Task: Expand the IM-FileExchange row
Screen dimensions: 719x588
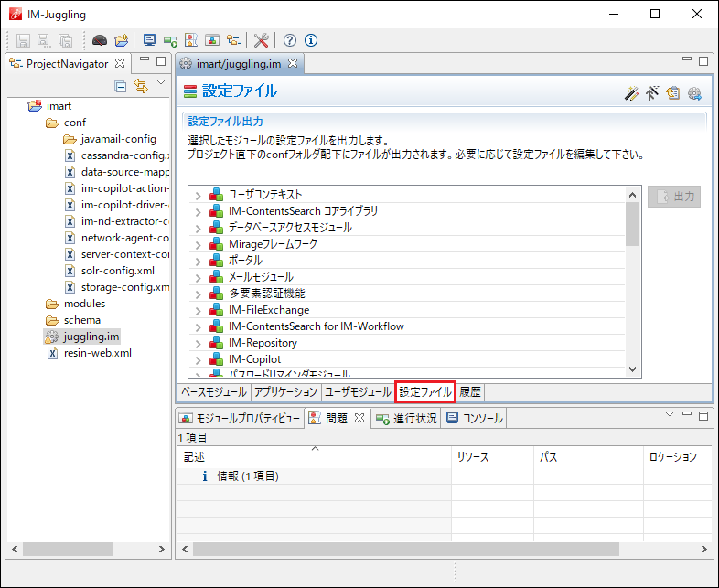Action: [198, 311]
